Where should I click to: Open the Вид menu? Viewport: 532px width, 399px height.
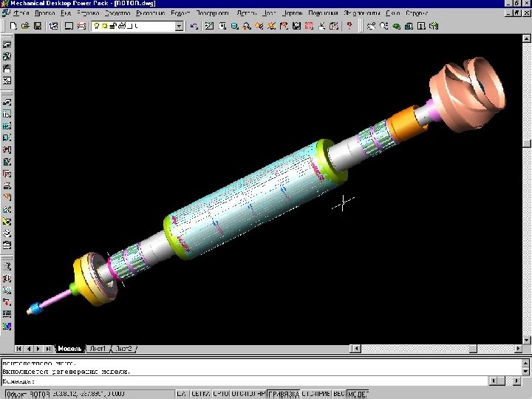pos(66,13)
